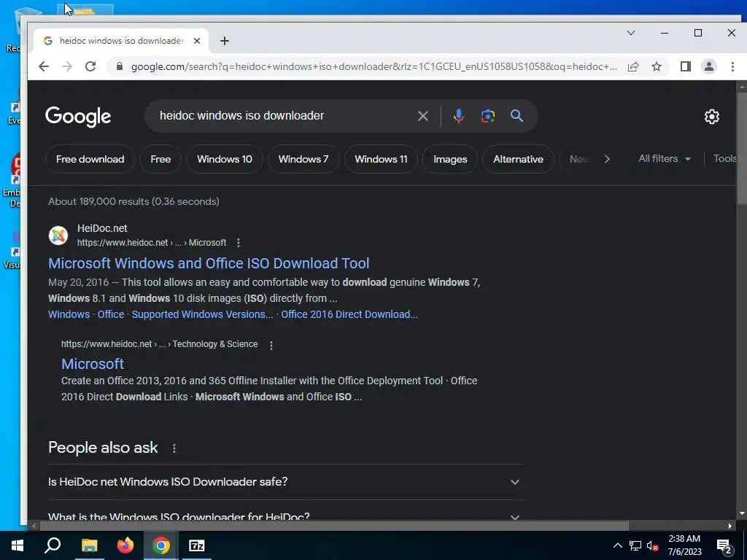The height and width of the screenshot is (560, 747).
Task: Open the Chrome three-dot menu
Action: pyautogui.click(x=732, y=66)
